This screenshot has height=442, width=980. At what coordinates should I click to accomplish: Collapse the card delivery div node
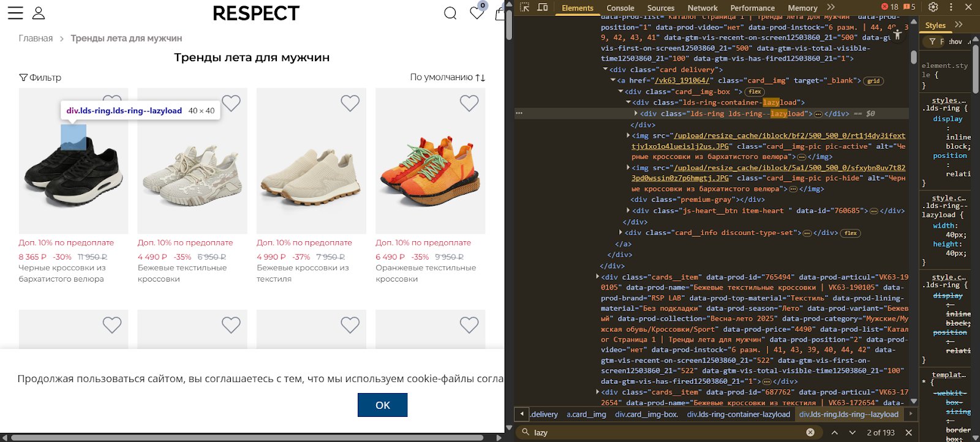pos(605,70)
